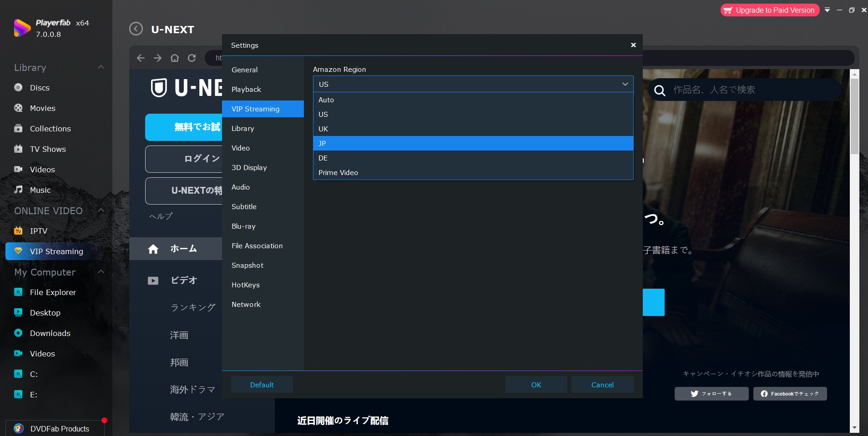
Task: Switch to Video settings tab
Action: pos(263,148)
